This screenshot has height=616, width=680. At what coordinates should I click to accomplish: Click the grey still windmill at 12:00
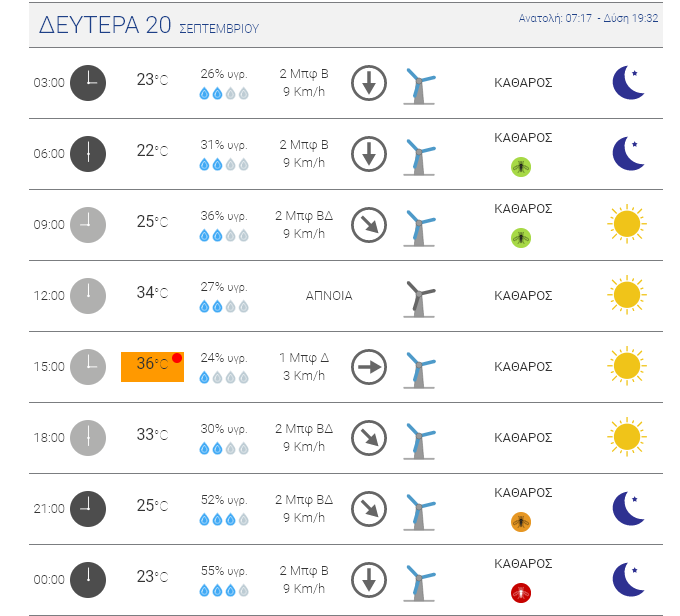pyautogui.click(x=419, y=299)
